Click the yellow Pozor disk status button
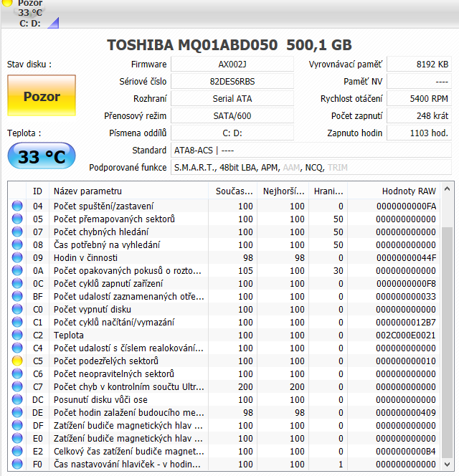This screenshot has width=459, height=476. [x=42, y=95]
